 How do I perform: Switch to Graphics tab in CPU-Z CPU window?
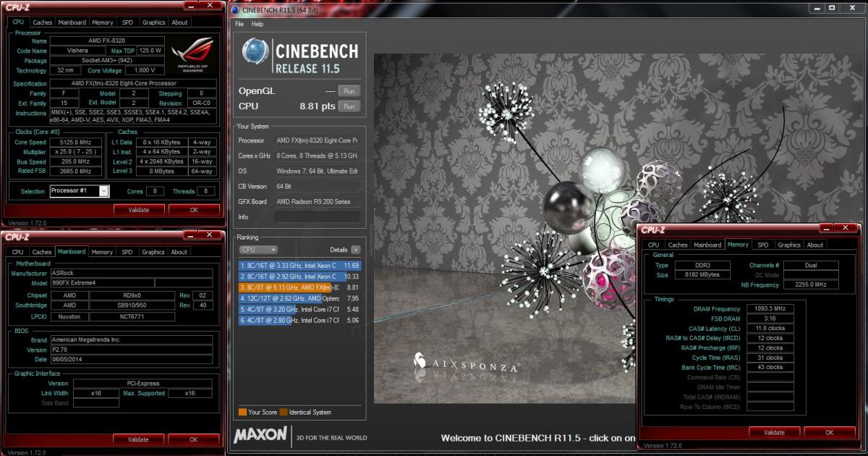(153, 22)
